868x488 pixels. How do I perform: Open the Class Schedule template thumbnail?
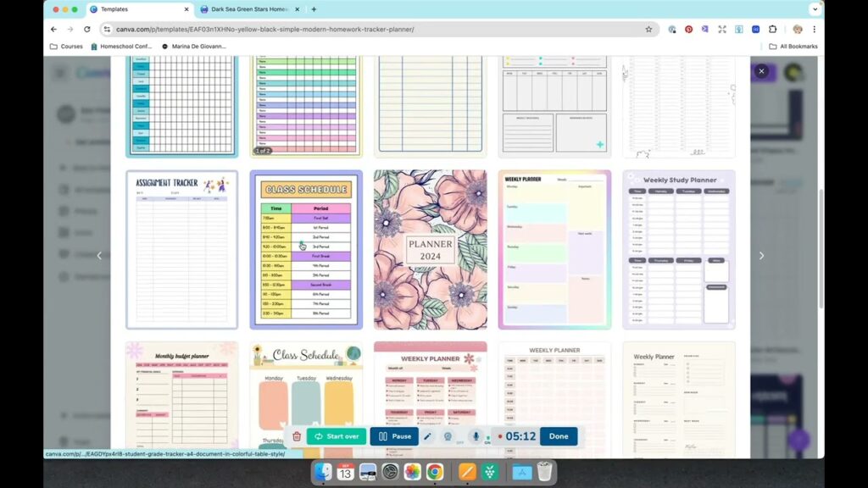coord(305,250)
